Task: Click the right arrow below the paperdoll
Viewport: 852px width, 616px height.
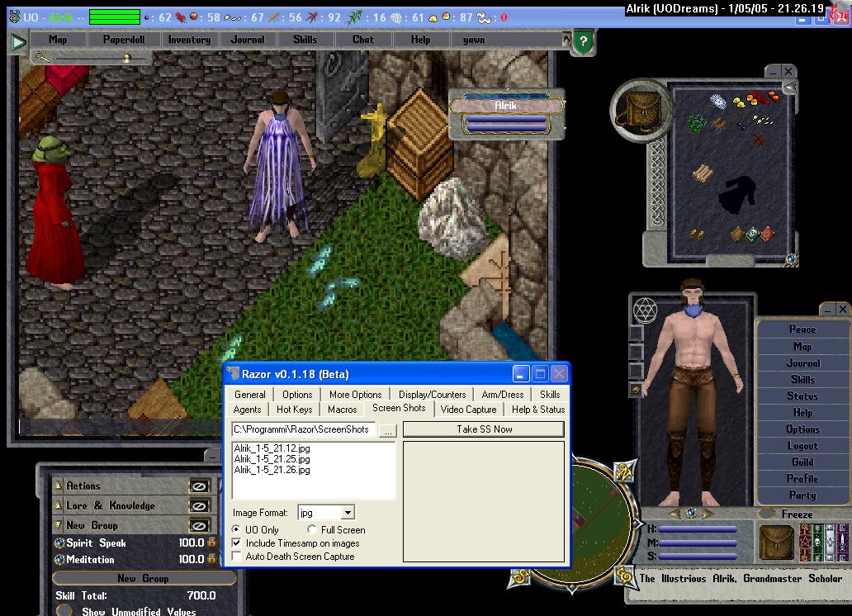Action: 707,514
